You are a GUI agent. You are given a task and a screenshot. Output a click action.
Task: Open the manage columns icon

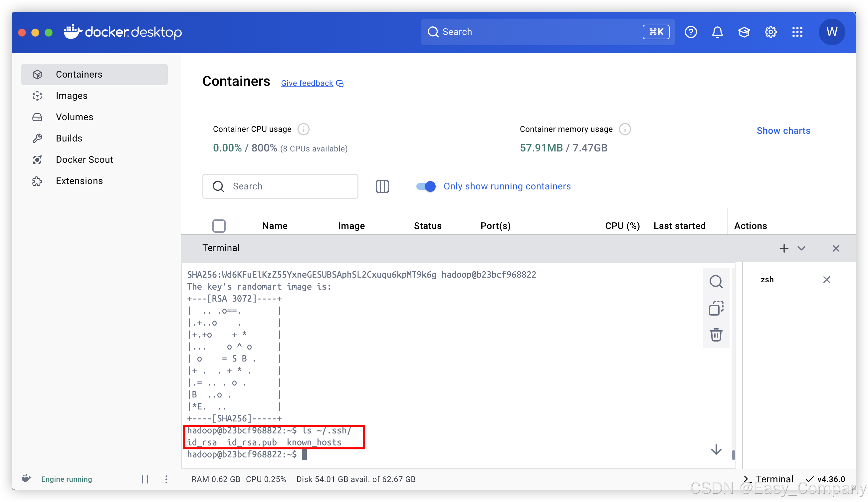point(382,186)
